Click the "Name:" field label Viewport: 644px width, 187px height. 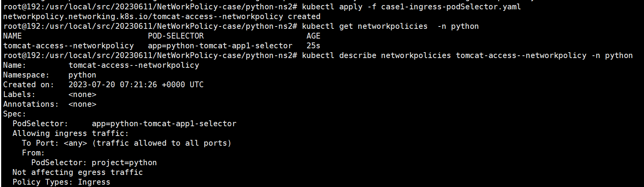pos(15,65)
